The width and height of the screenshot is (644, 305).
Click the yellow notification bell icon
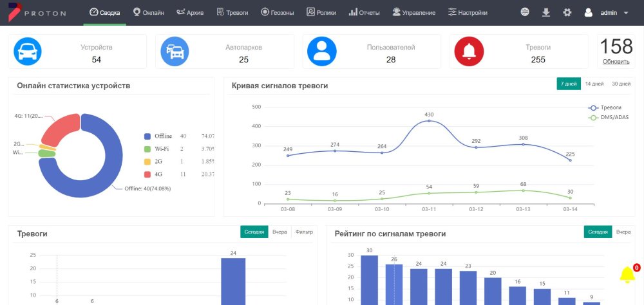(x=627, y=275)
